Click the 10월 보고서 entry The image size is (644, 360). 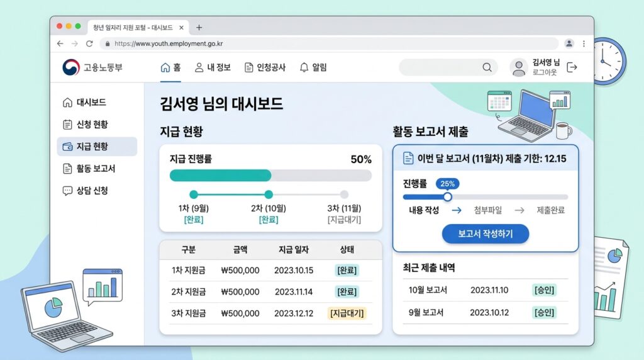428,290
